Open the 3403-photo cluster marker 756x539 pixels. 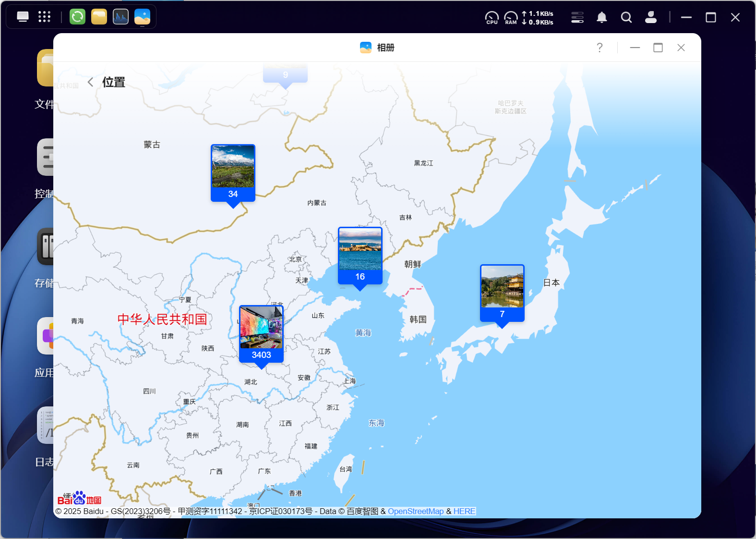(x=261, y=337)
